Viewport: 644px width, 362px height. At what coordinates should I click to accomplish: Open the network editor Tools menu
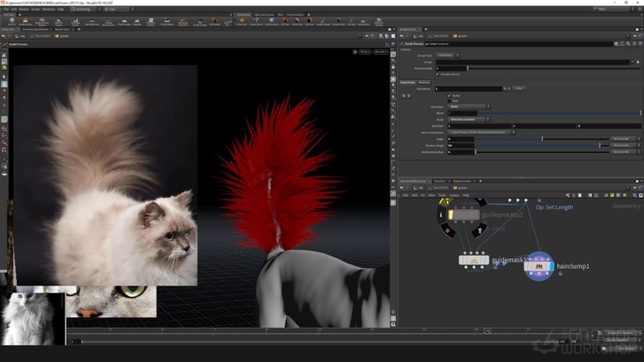coord(442,195)
